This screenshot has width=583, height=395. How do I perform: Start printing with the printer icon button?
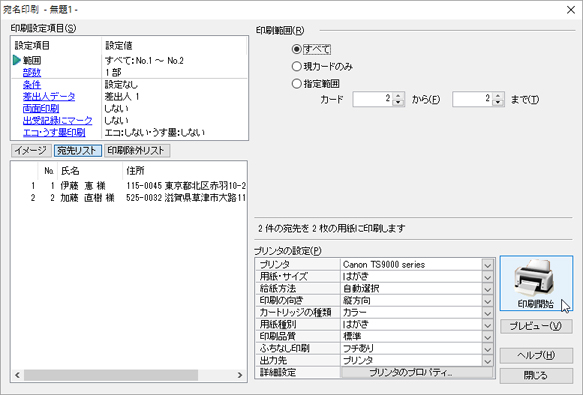pos(536,283)
